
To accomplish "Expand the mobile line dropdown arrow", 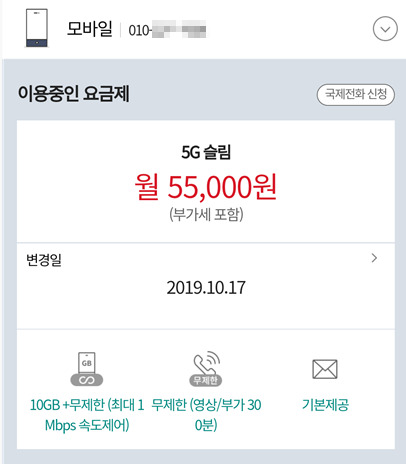I will [385, 29].
